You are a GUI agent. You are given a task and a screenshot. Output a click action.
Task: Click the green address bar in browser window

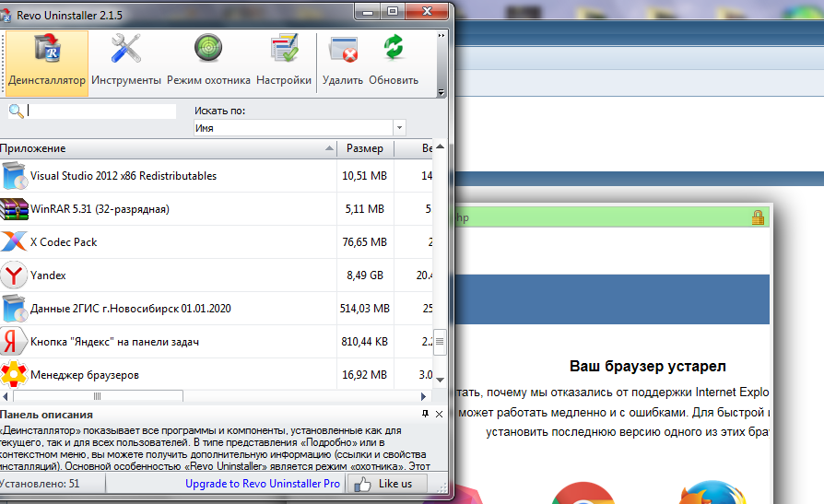[612, 217]
